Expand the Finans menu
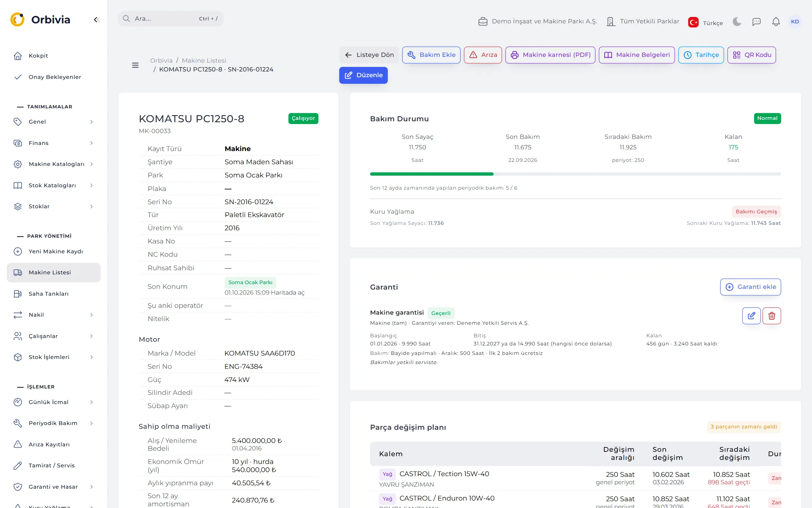 [53, 143]
